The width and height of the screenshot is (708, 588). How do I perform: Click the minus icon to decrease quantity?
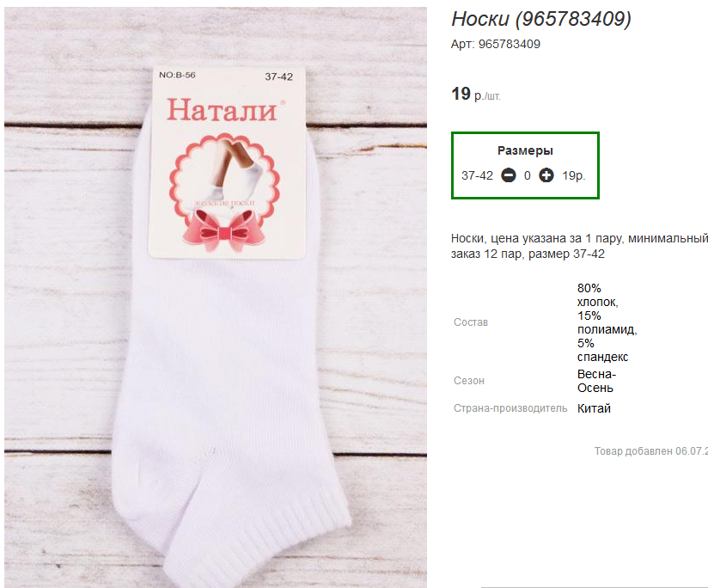509,175
